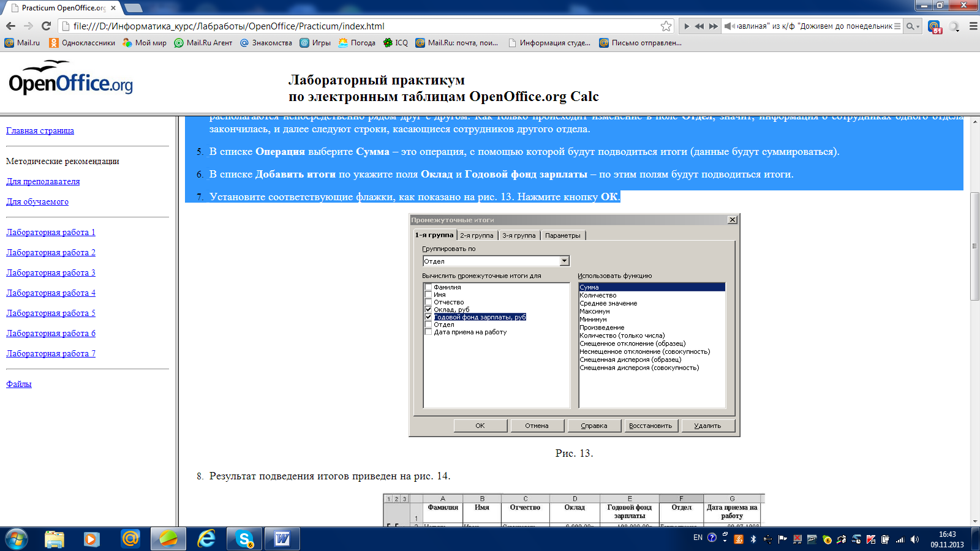
Task: Open Лабораторная работа 5 link
Action: [x=51, y=313]
